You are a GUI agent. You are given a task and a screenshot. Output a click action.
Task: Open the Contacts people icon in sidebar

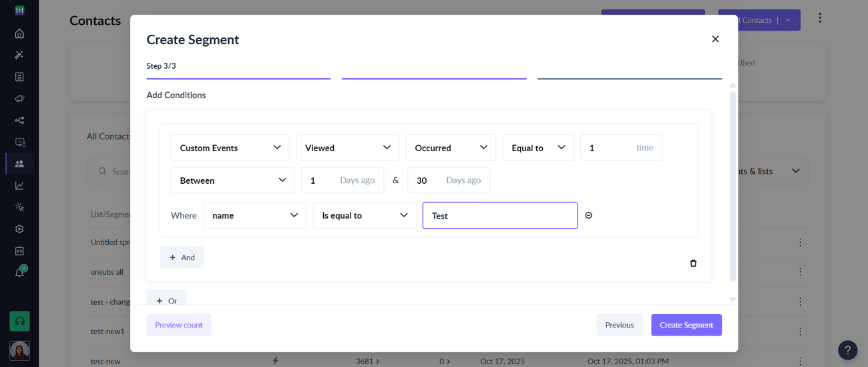point(19,164)
